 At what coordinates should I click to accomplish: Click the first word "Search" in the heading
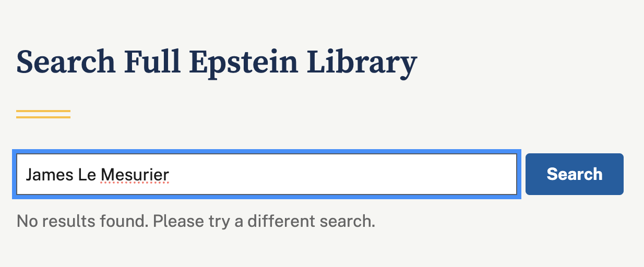click(x=66, y=63)
